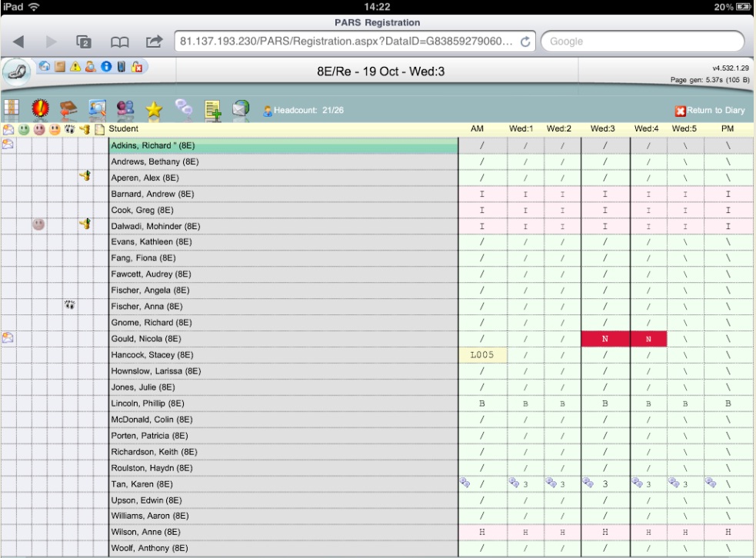Click envelope icon beside Gould, Nicola
This screenshot has height=558, width=756.
click(8, 337)
